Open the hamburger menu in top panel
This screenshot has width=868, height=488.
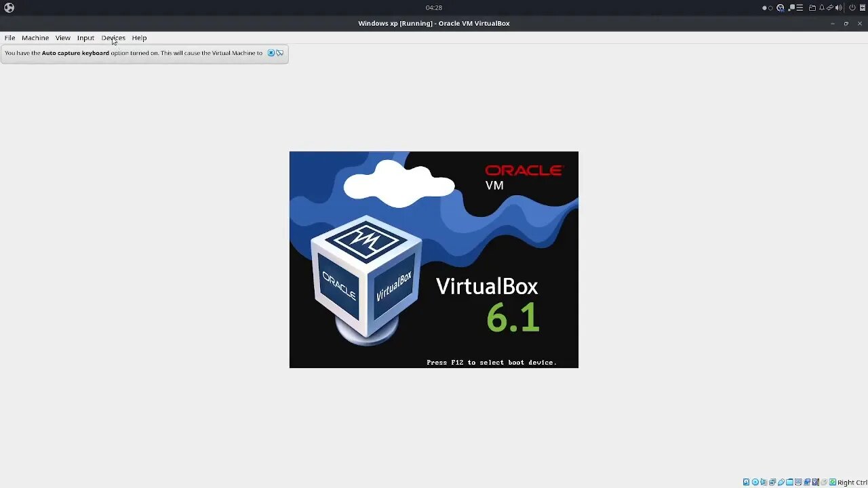[800, 7]
